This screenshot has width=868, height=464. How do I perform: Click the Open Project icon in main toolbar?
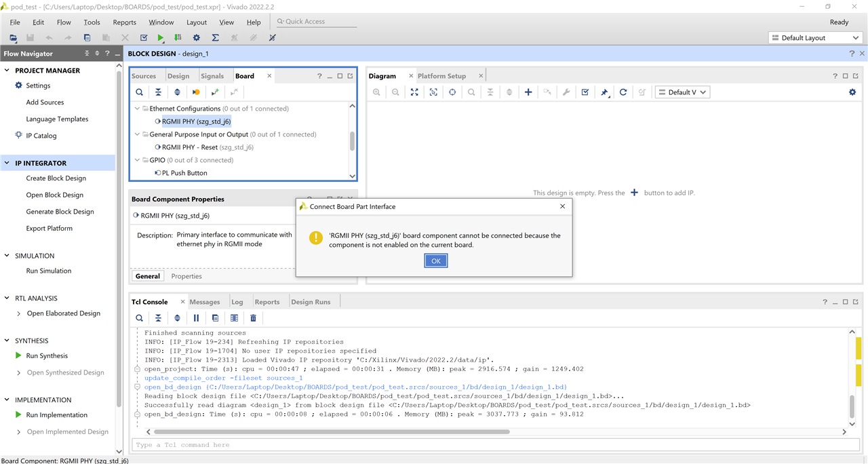(x=13, y=38)
